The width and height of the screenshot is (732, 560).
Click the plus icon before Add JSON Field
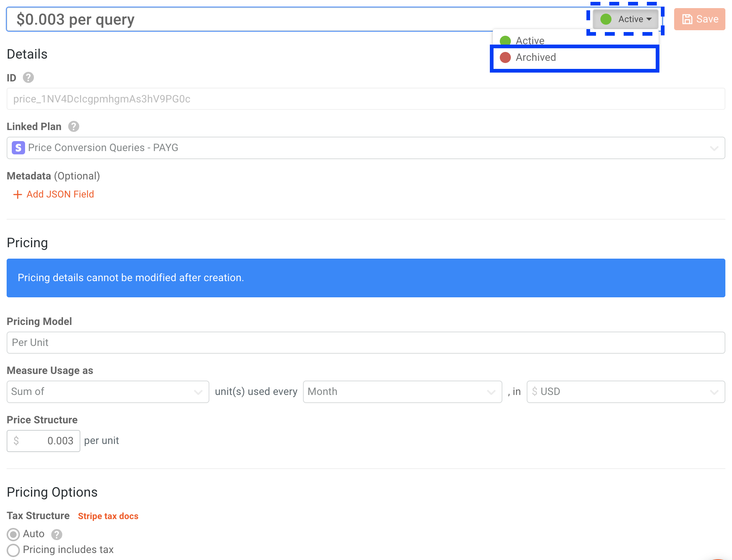pyautogui.click(x=17, y=194)
